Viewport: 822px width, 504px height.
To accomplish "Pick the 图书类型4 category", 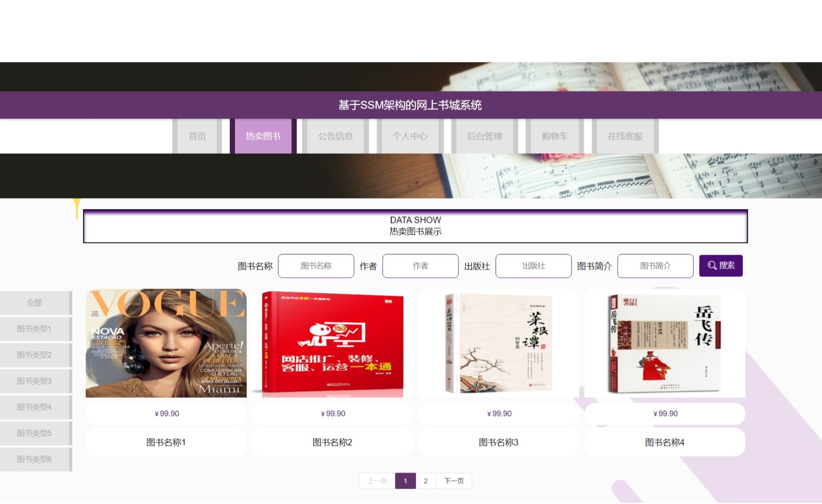I will (35, 407).
